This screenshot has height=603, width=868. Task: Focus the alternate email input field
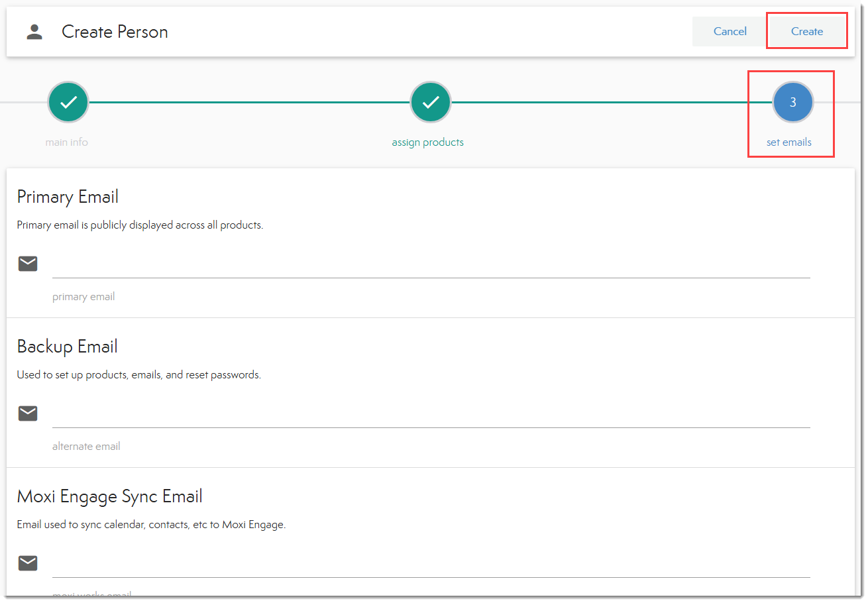(x=431, y=415)
